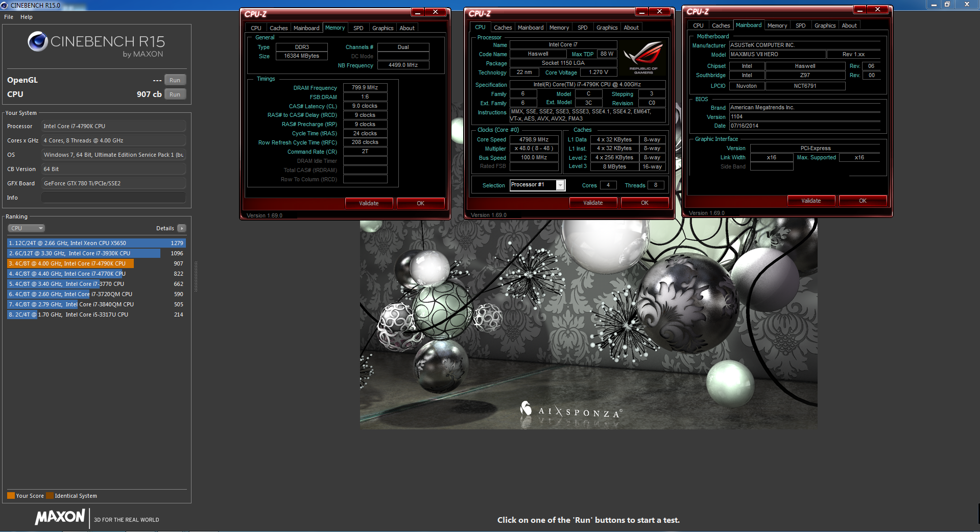Close the CPU-Z CPU window
Screen dimensions: 980x532
tap(660, 12)
